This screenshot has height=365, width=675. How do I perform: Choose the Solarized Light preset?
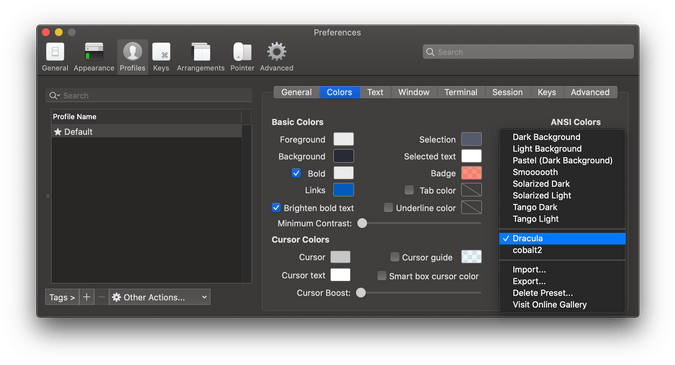562,195
